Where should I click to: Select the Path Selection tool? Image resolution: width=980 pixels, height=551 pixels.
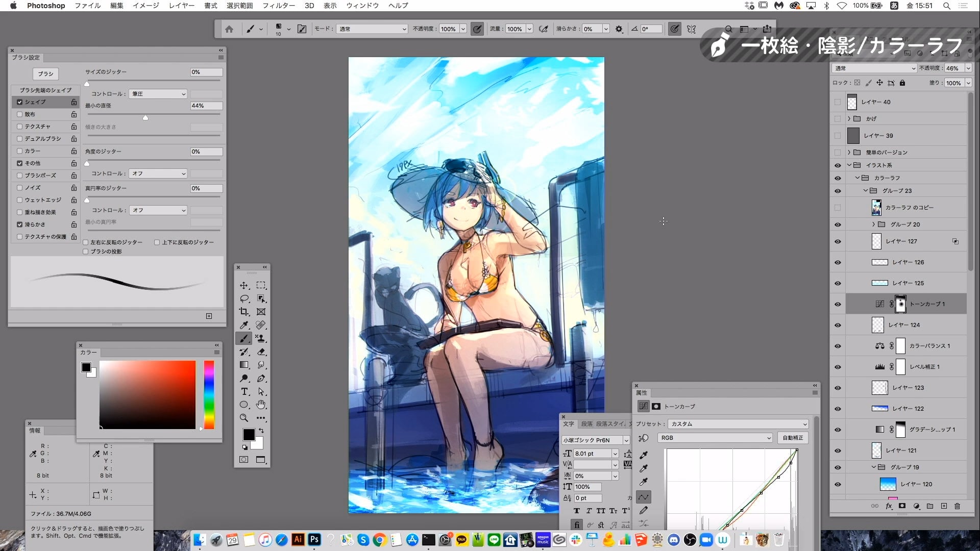point(261,391)
